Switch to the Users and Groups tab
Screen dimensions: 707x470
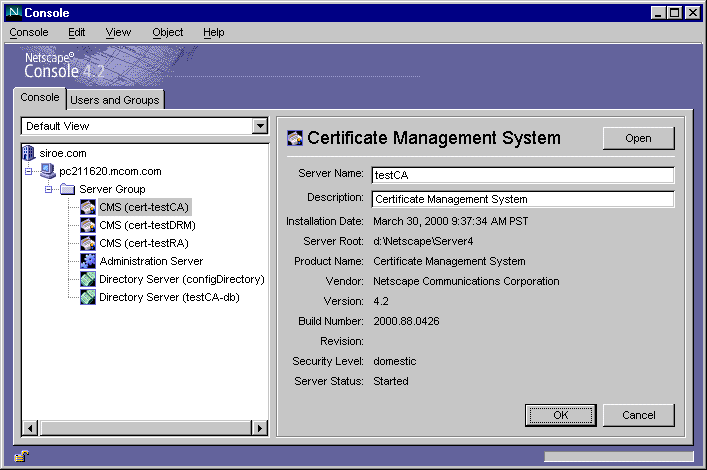tap(115, 100)
